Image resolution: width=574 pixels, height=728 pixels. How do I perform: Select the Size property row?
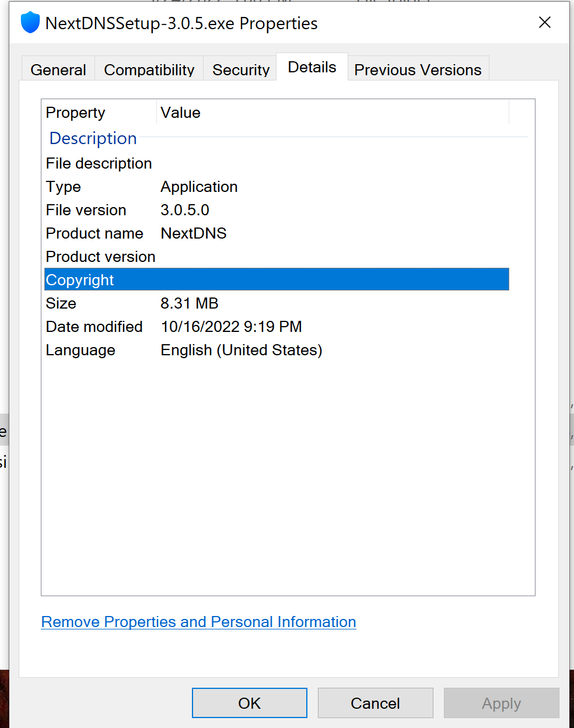click(276, 303)
